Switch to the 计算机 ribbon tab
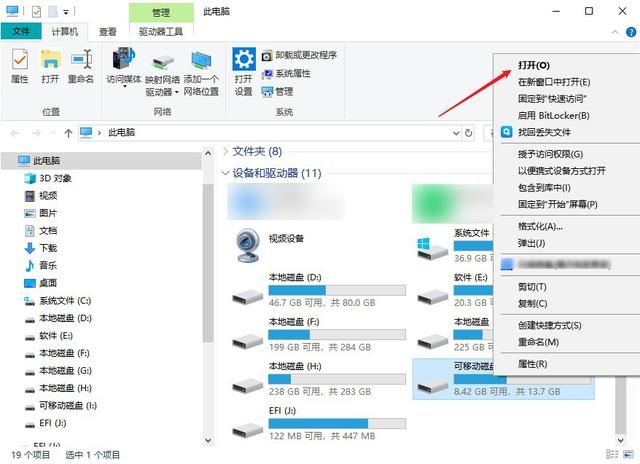640x464 pixels. (64, 31)
